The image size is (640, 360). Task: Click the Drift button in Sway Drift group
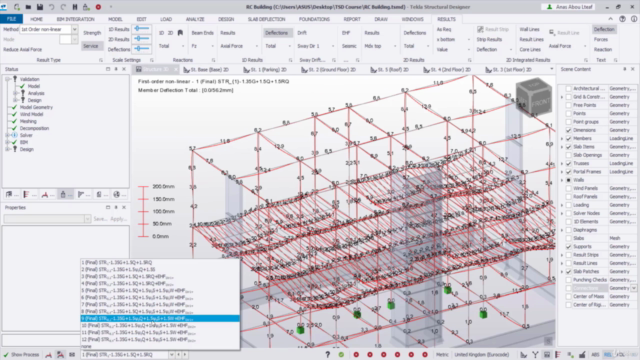(302, 33)
